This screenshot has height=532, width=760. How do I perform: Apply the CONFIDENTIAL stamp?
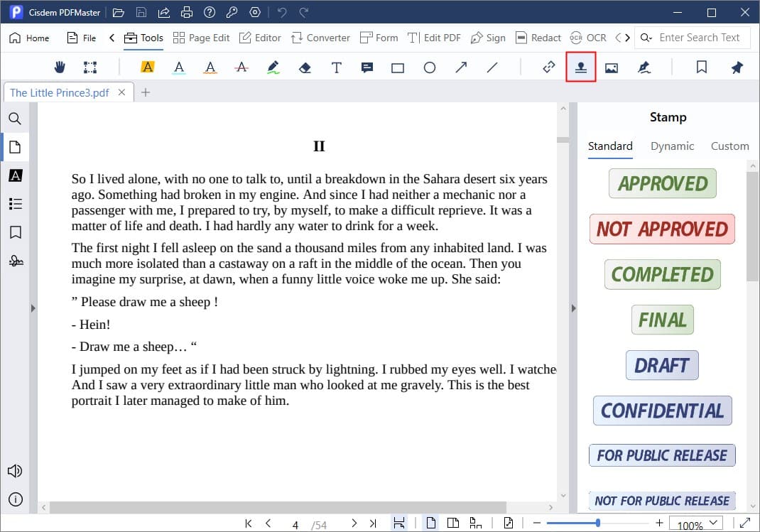click(662, 411)
